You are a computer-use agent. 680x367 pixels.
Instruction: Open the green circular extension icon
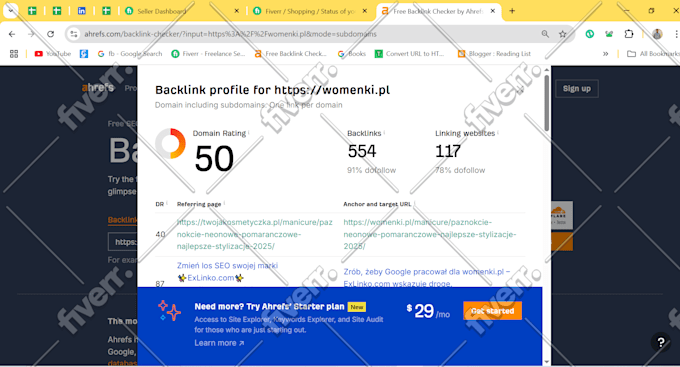(x=589, y=34)
